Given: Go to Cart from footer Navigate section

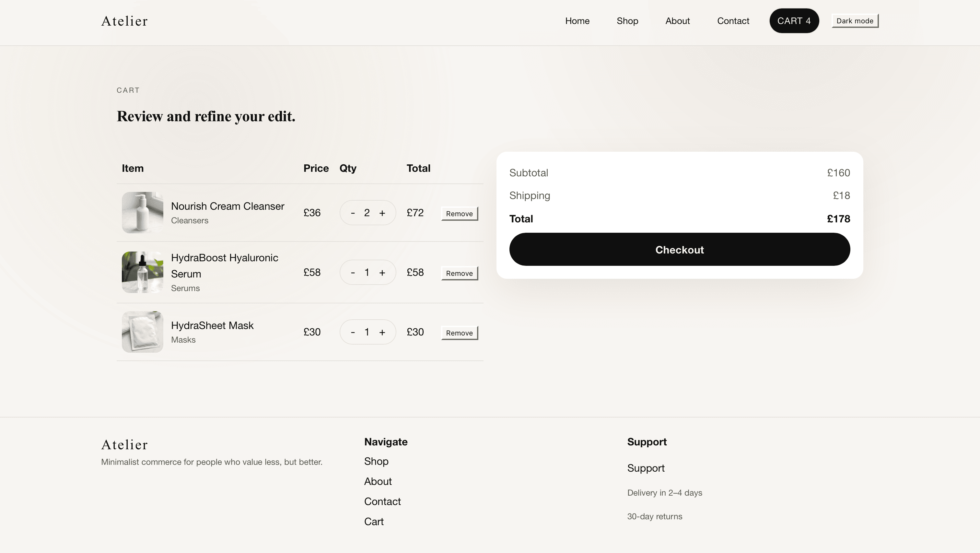Looking at the screenshot, I should point(374,522).
